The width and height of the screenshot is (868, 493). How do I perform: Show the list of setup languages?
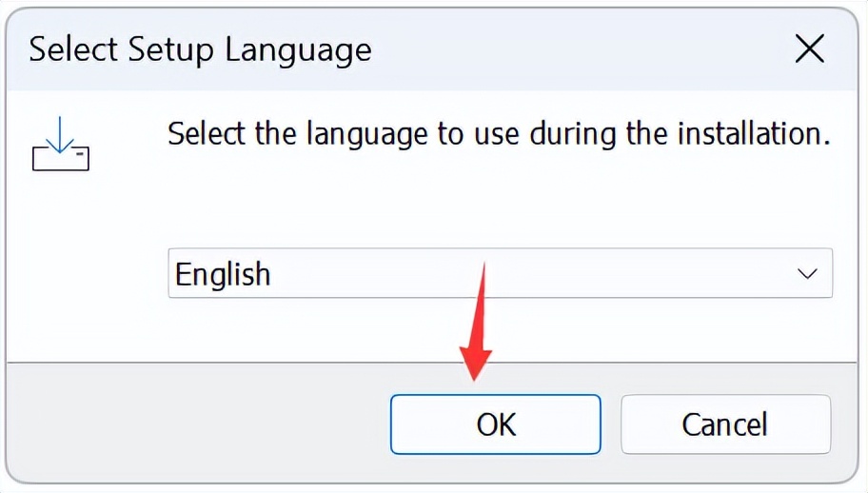[807, 274]
